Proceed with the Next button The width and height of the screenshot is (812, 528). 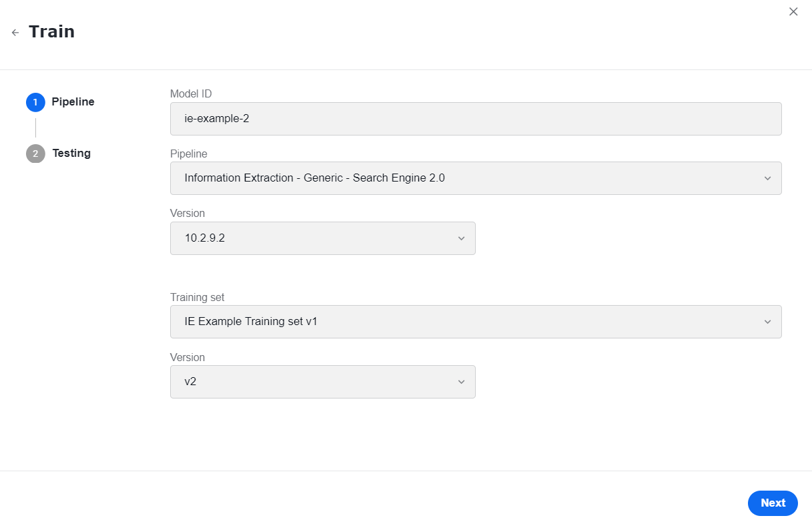[x=773, y=503]
